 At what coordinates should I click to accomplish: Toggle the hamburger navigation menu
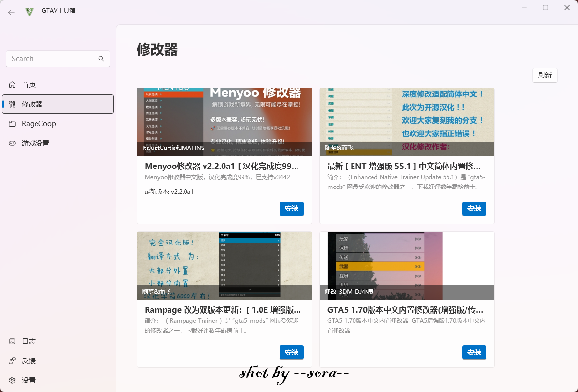pyautogui.click(x=11, y=34)
